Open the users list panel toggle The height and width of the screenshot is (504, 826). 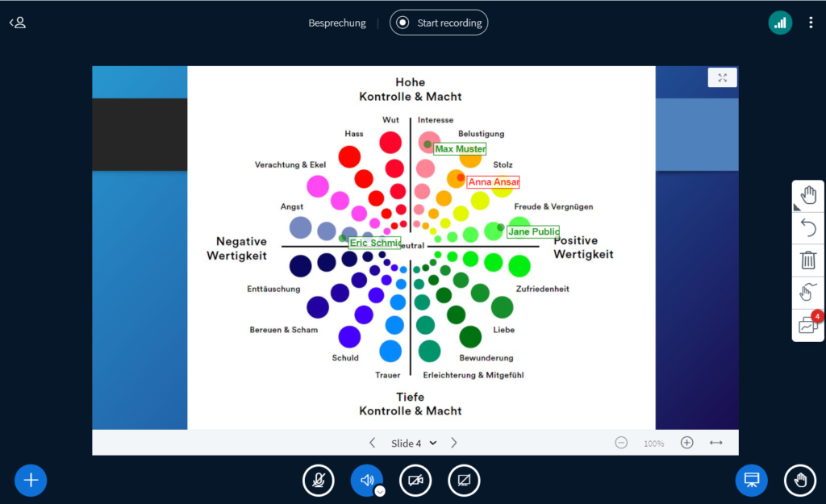pyautogui.click(x=18, y=23)
